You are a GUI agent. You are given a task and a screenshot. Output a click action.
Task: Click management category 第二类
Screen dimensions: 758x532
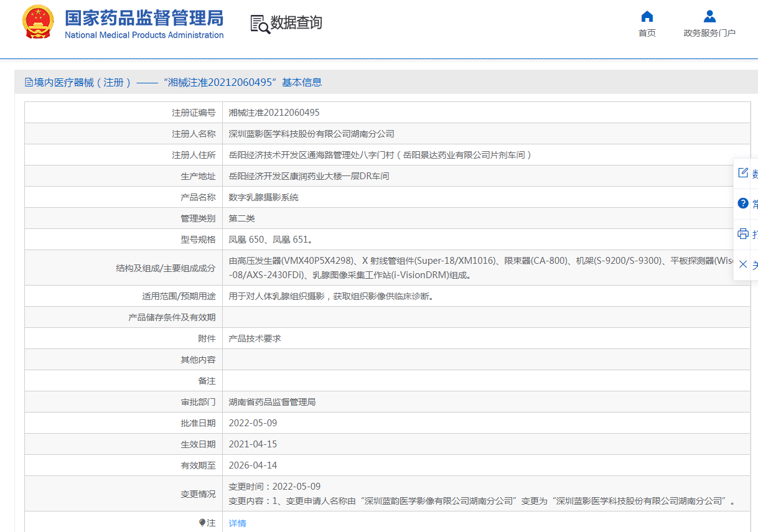(242, 218)
